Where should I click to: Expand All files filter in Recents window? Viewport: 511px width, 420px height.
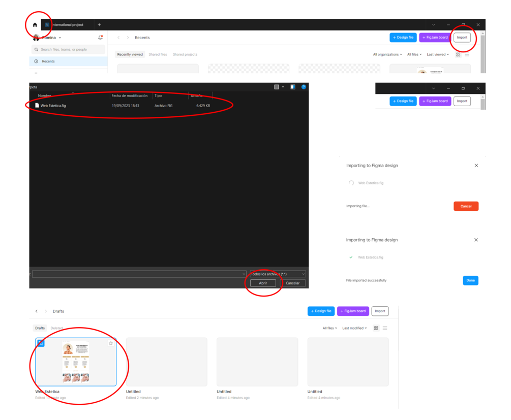[414, 54]
